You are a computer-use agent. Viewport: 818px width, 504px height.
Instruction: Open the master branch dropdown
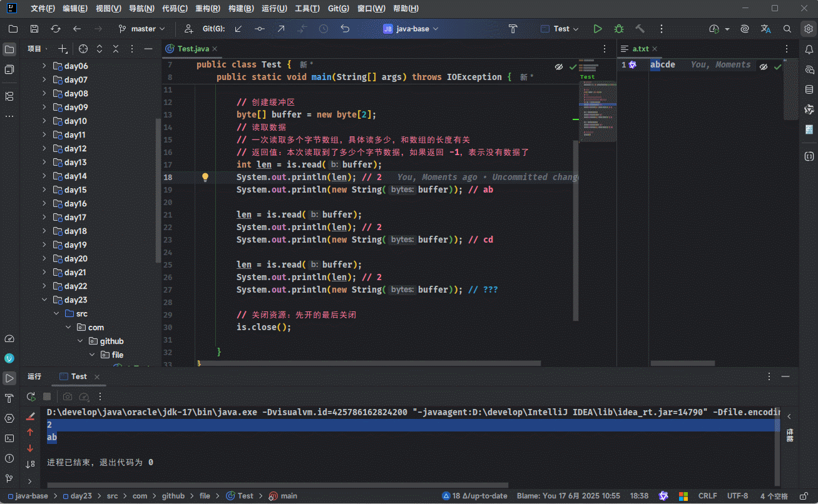[142, 29]
